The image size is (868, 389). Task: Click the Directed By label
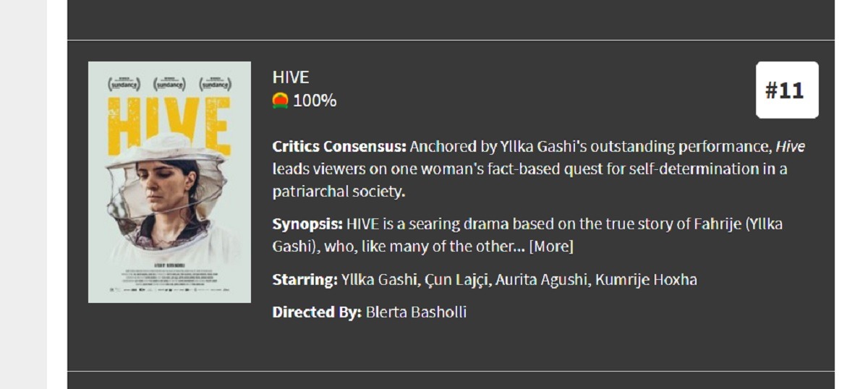[x=317, y=312]
